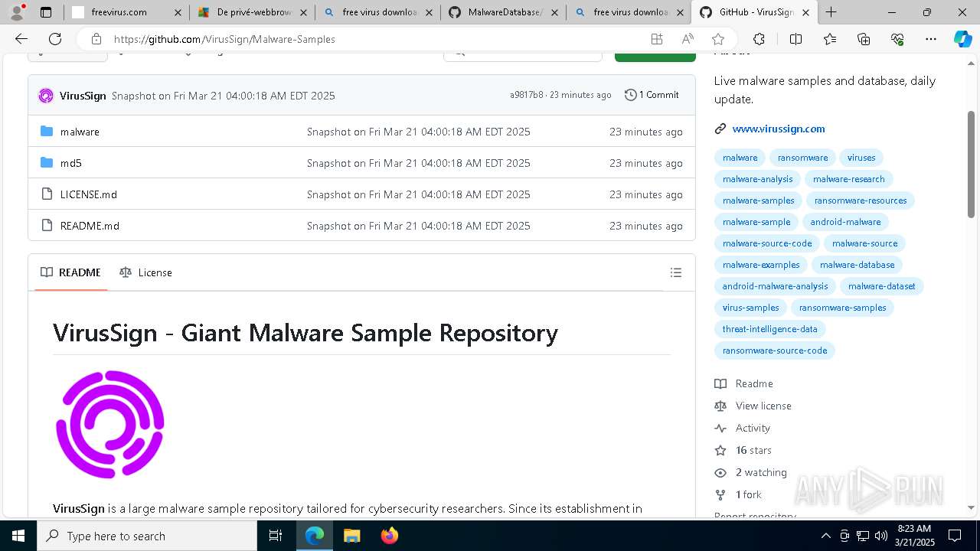Open File Explorer from taskbar

tap(351, 536)
